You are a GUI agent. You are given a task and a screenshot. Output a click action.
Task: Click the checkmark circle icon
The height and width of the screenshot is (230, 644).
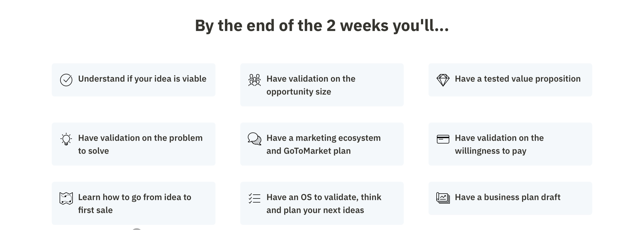(66, 80)
